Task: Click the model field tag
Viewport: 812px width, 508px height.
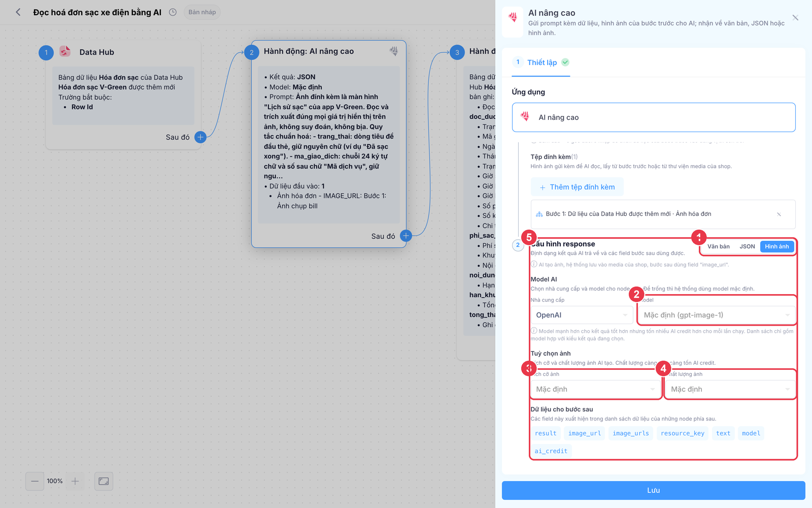Action: [x=751, y=433]
